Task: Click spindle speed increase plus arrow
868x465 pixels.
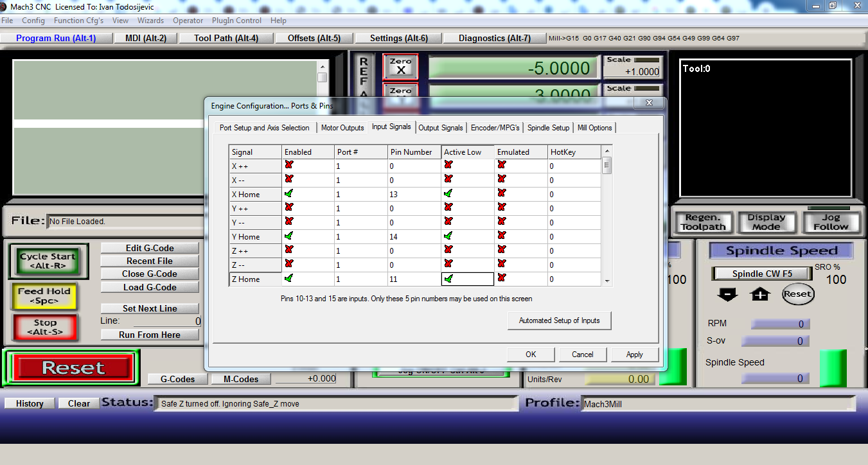Action: (760, 294)
